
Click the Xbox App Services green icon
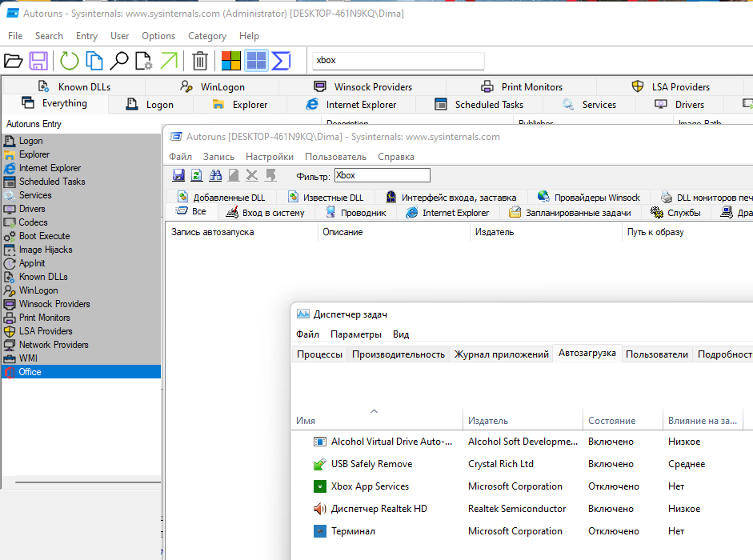320,486
